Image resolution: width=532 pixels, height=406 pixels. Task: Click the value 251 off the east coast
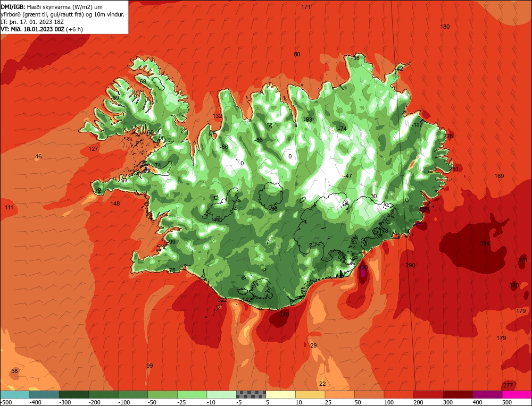click(454, 169)
